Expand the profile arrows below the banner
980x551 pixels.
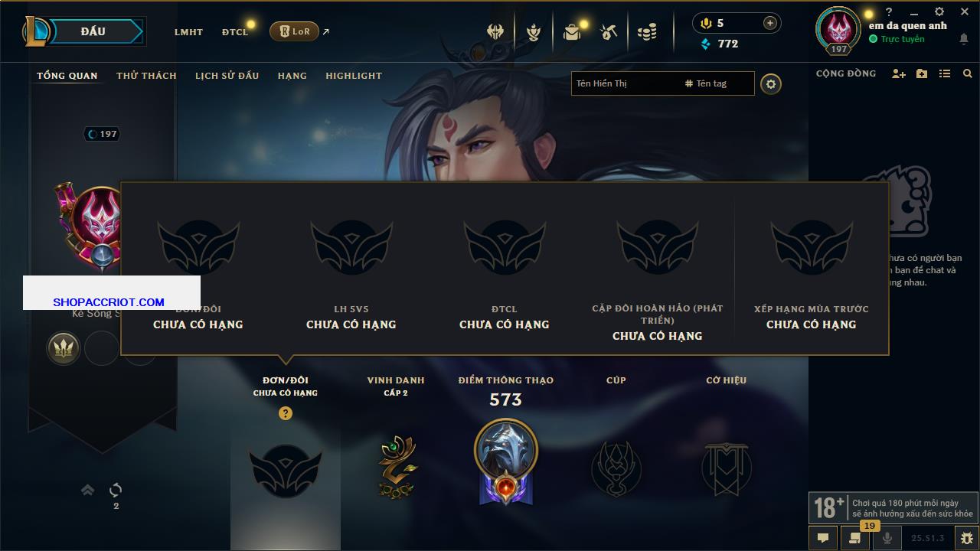point(88,490)
